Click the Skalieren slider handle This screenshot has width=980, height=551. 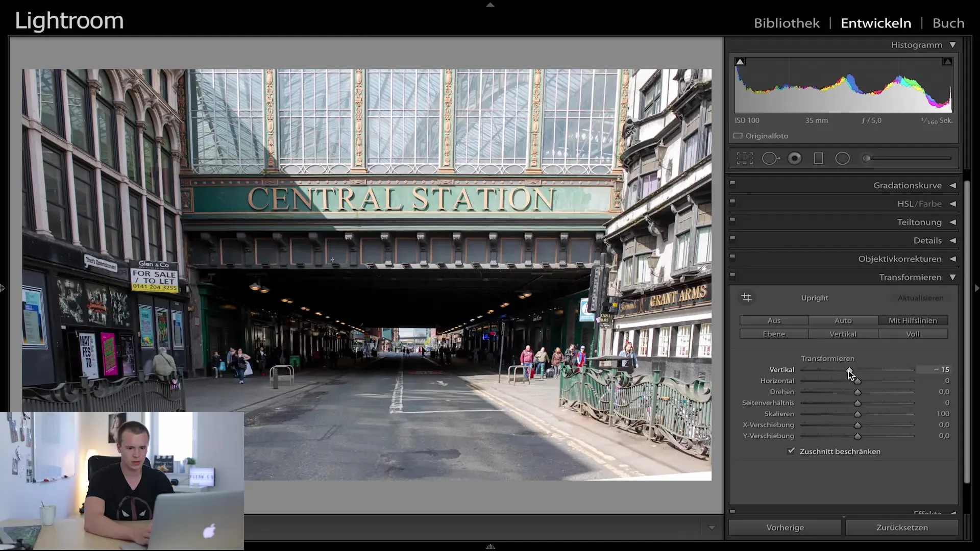857,414
